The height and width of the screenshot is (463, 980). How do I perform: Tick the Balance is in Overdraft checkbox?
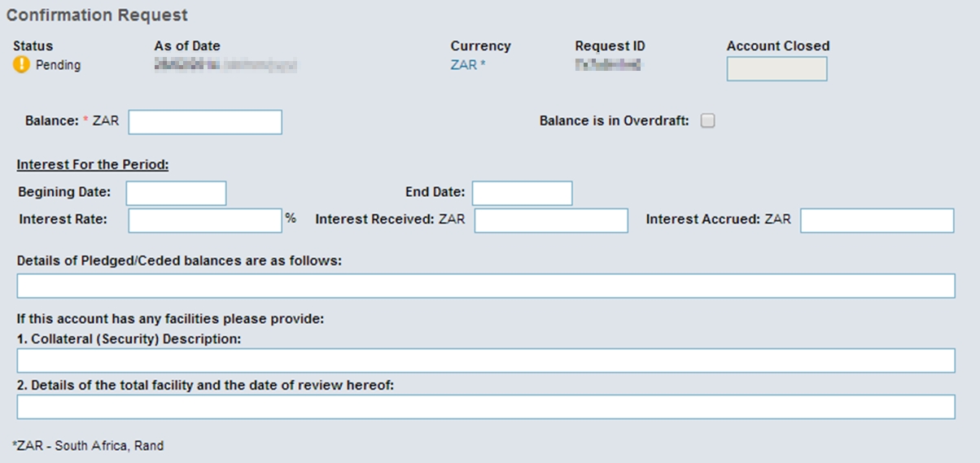[708, 121]
